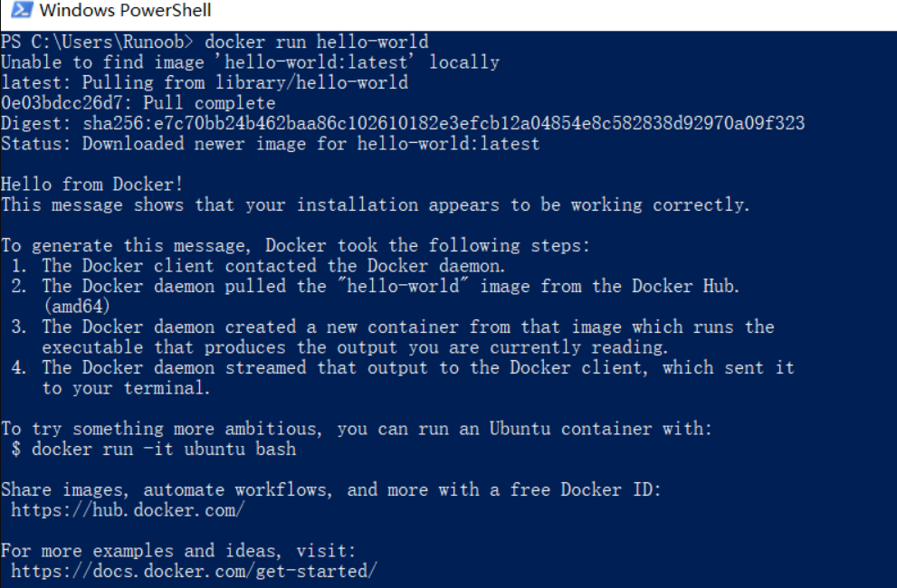Click the 'Share images, automate workflows' line

pyautogui.click(x=331, y=489)
